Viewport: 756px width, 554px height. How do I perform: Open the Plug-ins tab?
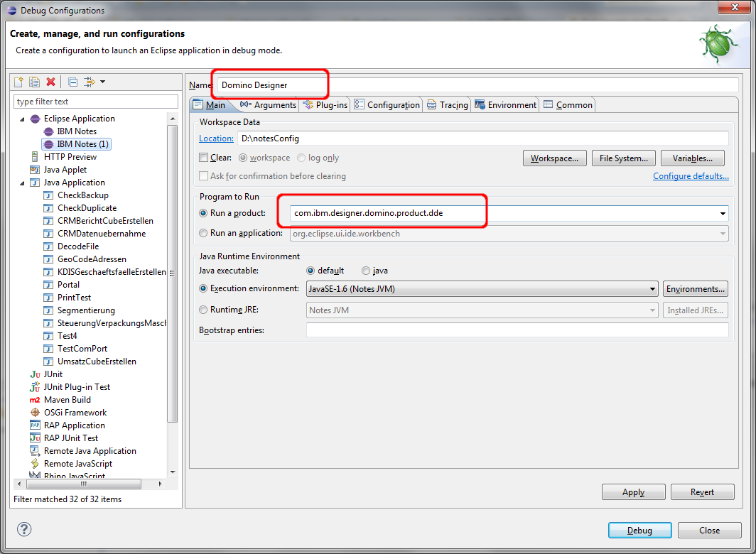pyautogui.click(x=325, y=105)
